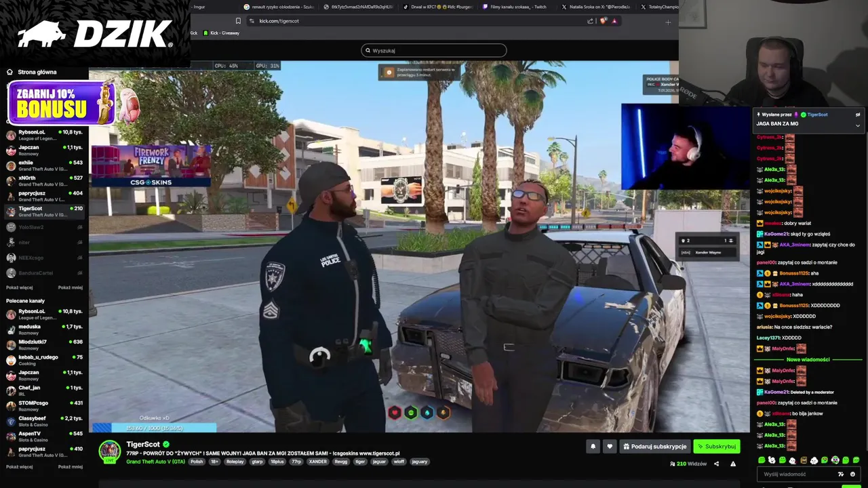The width and height of the screenshot is (868, 488).
Task: Open Mlodziutki7 in recommended channels
Action: tap(44, 344)
